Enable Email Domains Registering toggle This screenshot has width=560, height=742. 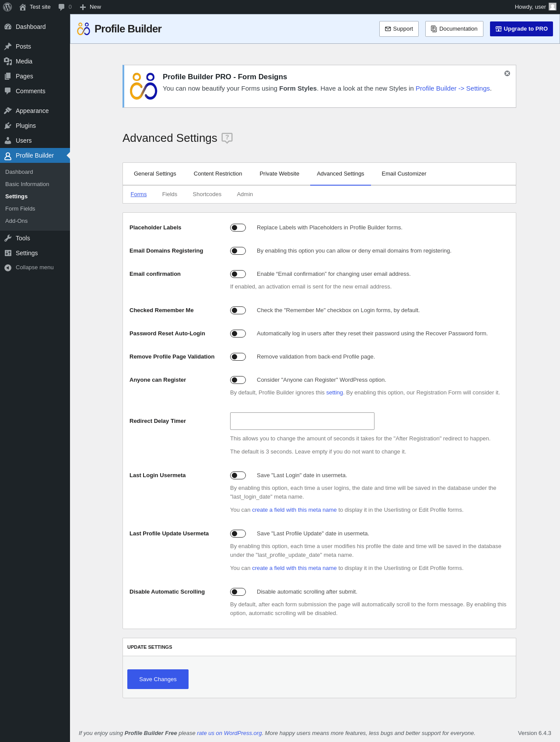coord(238,251)
